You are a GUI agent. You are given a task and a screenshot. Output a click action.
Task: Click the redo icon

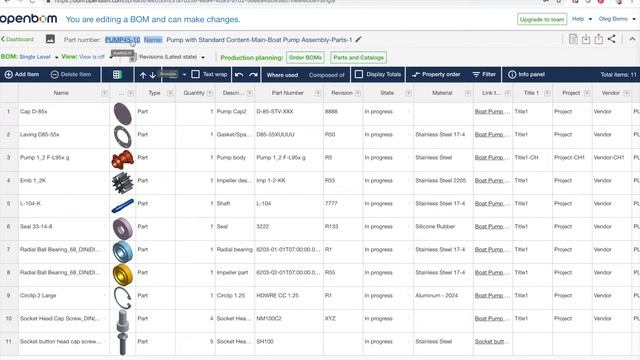pyautogui.click(x=253, y=75)
